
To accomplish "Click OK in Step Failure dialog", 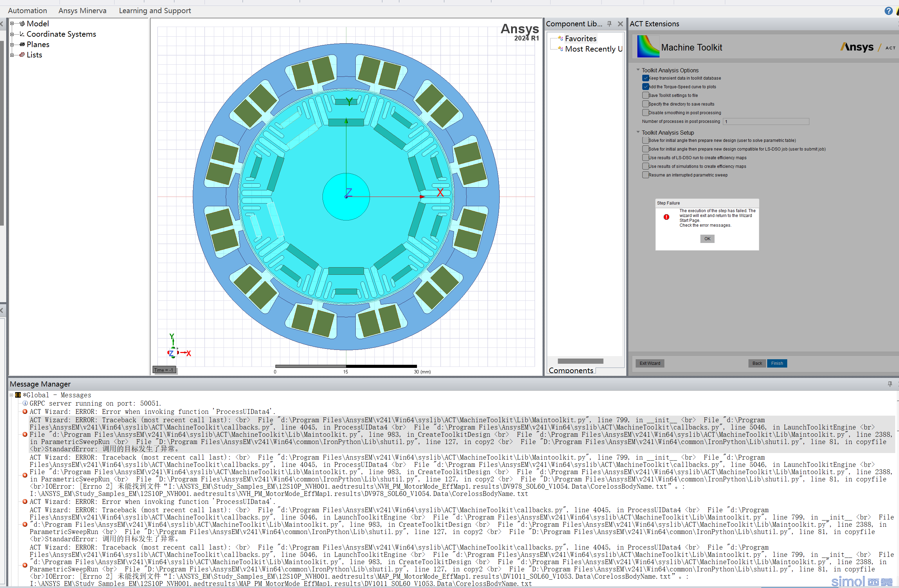I will [x=707, y=239].
